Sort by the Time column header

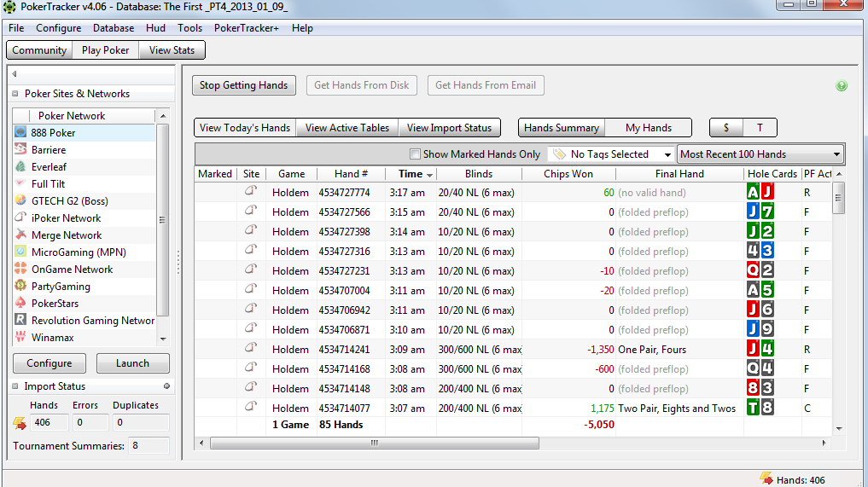(x=411, y=174)
